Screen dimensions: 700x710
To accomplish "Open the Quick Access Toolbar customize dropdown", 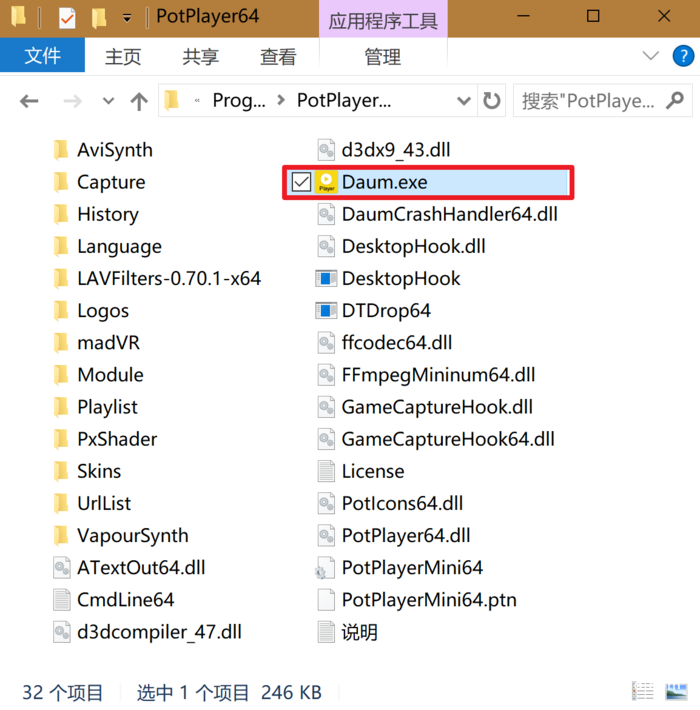I will (x=127, y=18).
